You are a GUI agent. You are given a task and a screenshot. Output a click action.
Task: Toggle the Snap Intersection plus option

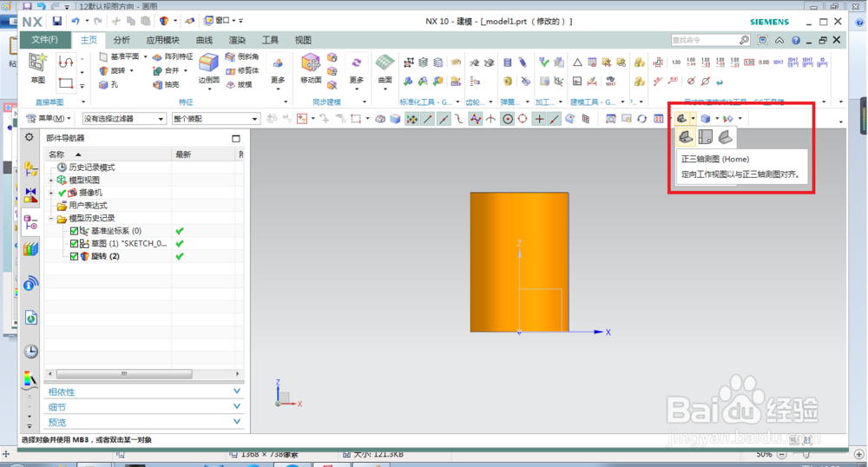point(539,118)
